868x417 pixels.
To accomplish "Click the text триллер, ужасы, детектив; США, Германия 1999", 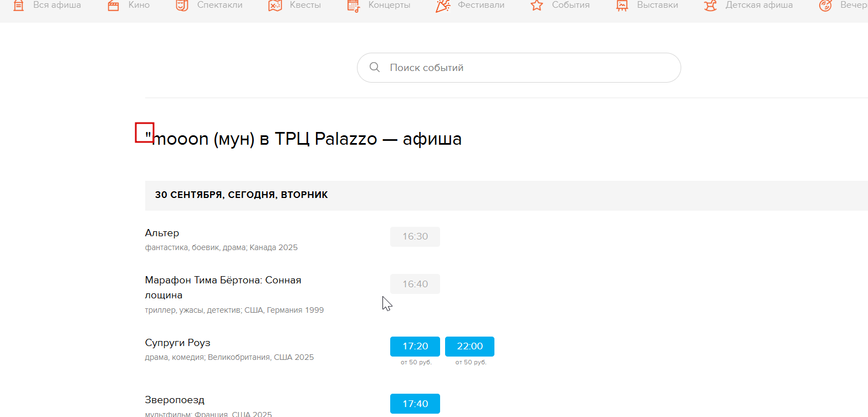I will [x=234, y=311].
